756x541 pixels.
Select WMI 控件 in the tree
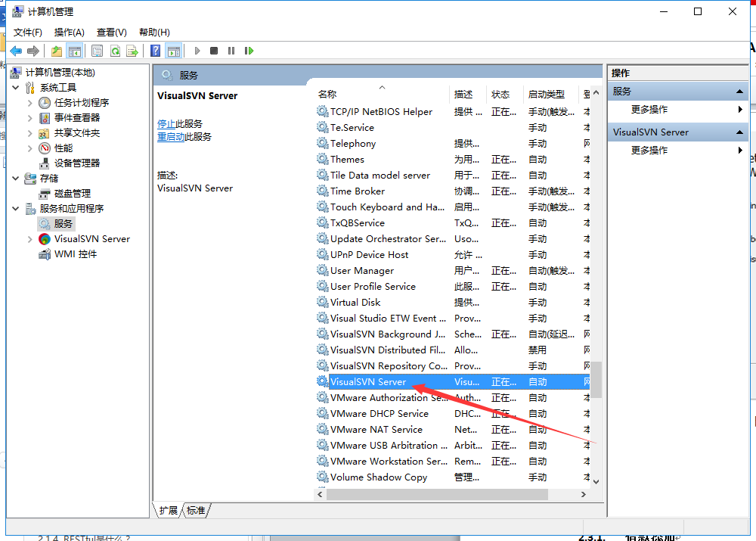click(76, 253)
